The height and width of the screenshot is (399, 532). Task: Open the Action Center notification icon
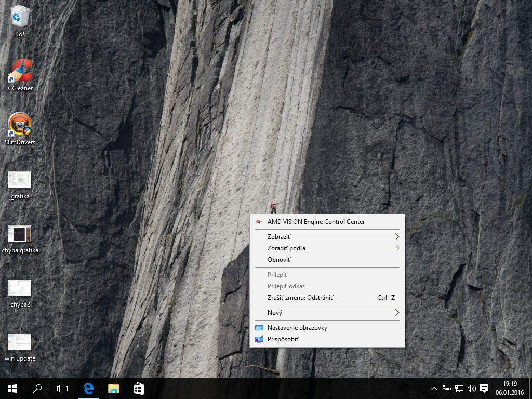pyautogui.click(x=484, y=389)
